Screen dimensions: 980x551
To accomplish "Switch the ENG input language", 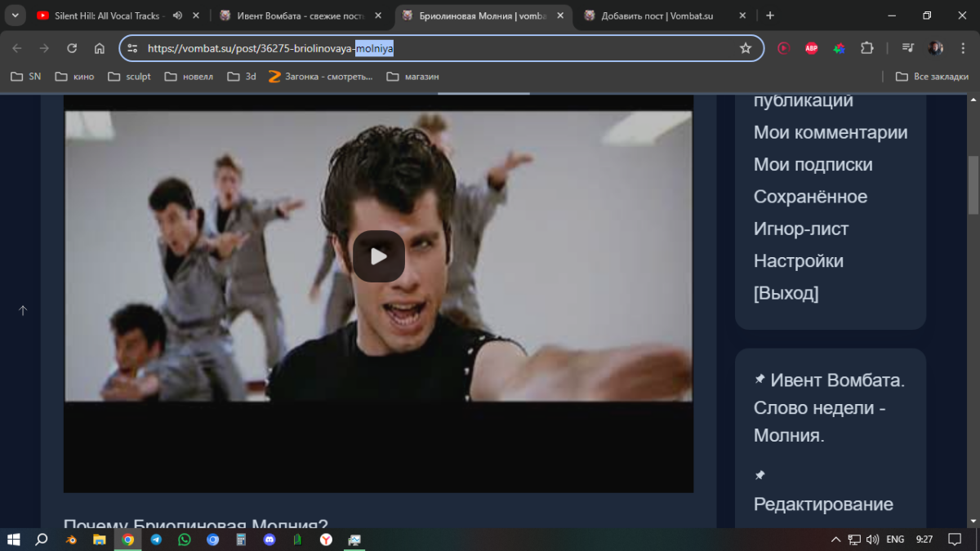I will pos(895,540).
